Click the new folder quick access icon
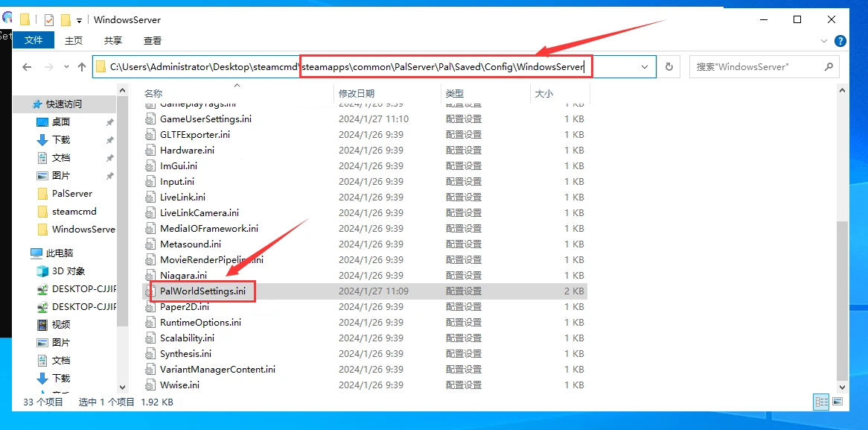 66,20
